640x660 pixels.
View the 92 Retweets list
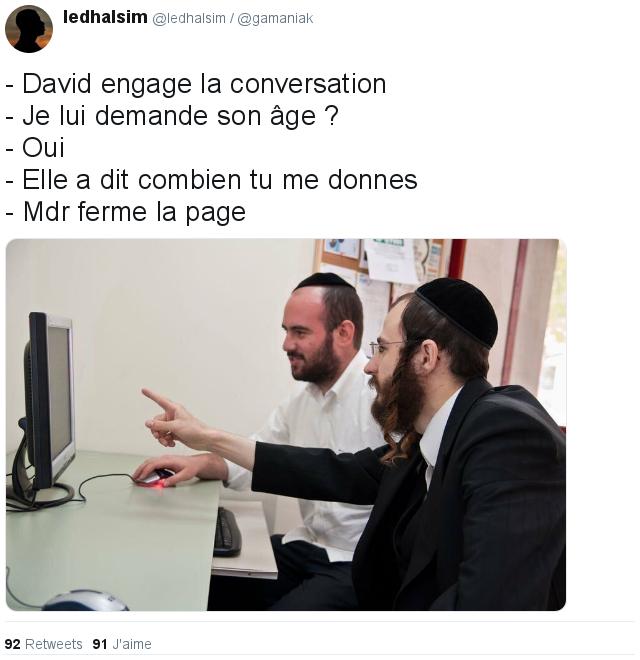[43, 644]
